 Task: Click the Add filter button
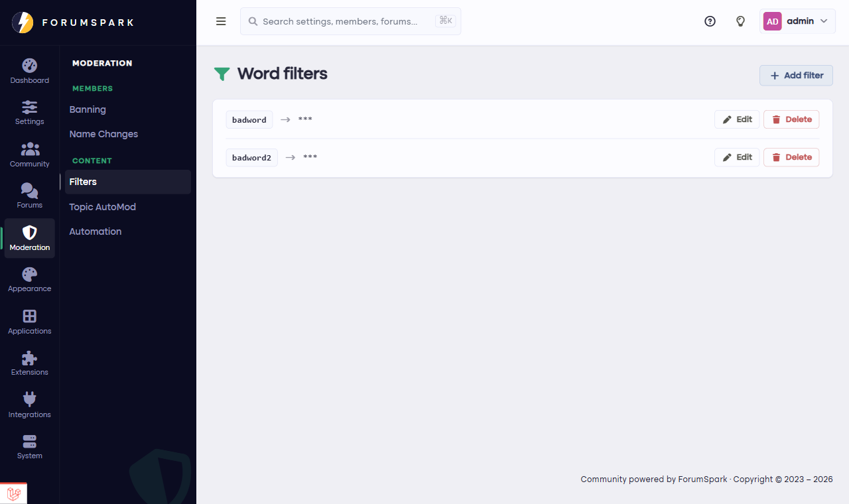(x=796, y=76)
